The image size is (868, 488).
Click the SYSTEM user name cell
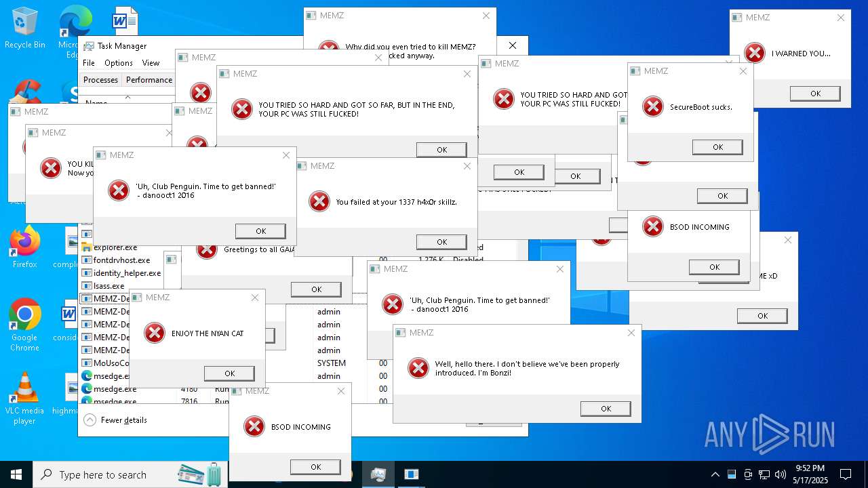tap(332, 363)
